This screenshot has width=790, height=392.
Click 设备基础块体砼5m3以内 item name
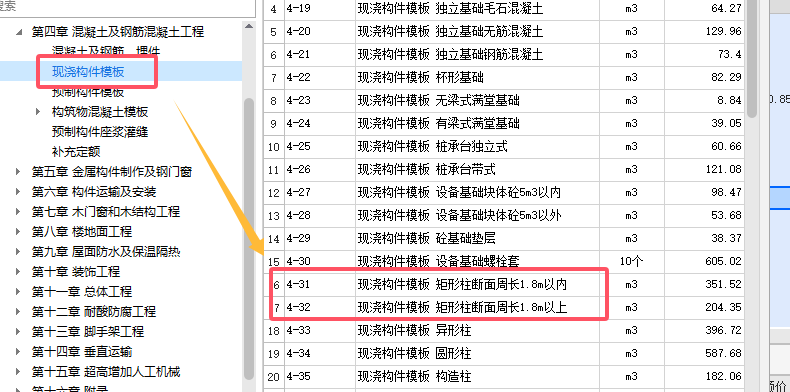477,192
